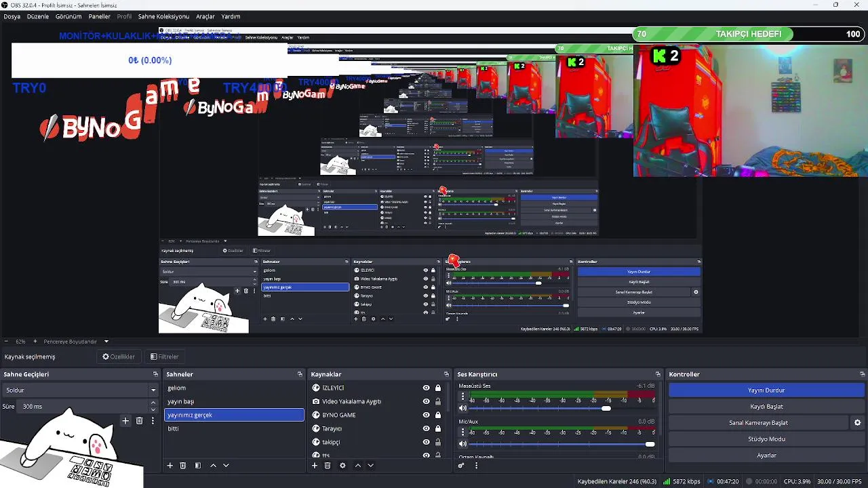Screen dimensions: 868x488
Task: Unlock the İZLEYİCİ source
Action: click(438, 388)
